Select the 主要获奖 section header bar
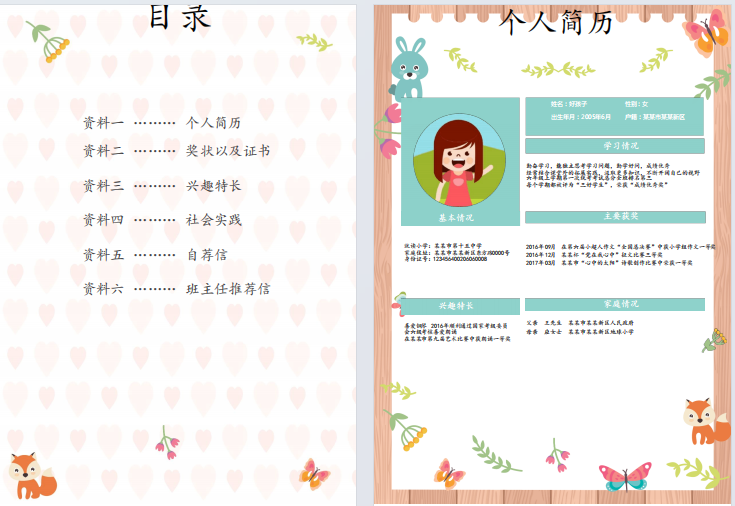The width and height of the screenshot is (735, 506). pos(615,216)
